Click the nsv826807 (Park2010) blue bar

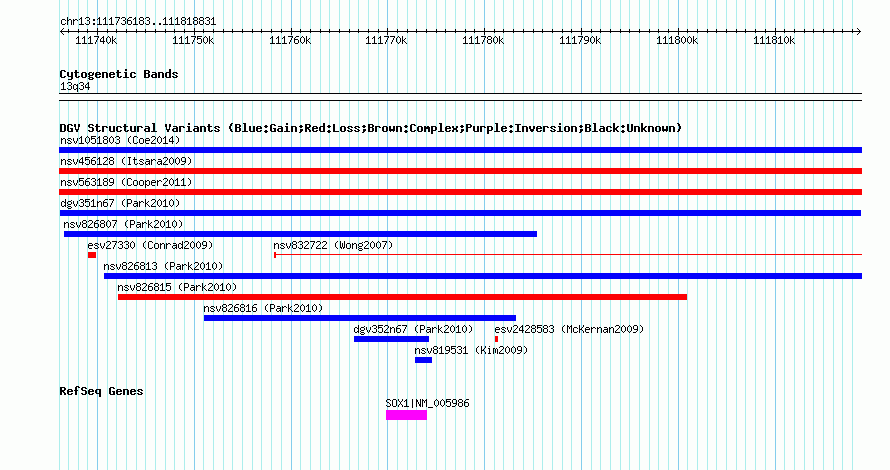click(x=300, y=234)
